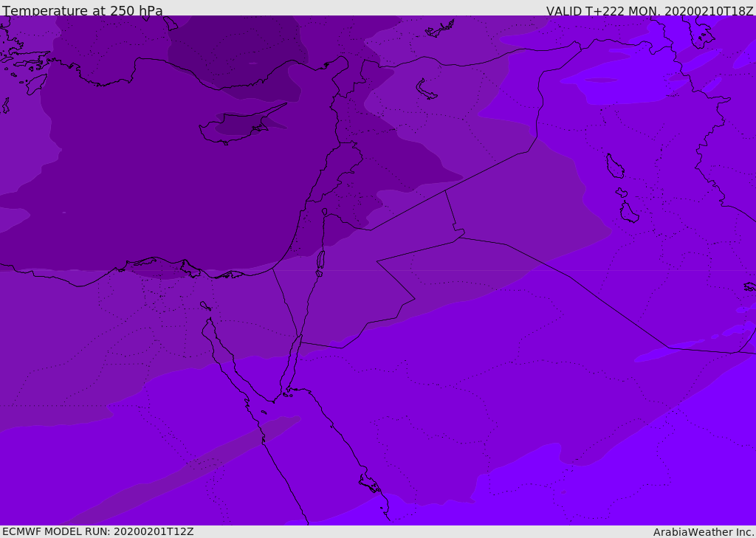Click the "ECMWF MODEL RUN: 20200201T12Z" footer text
This screenshot has width=756, height=538.
click(98, 531)
